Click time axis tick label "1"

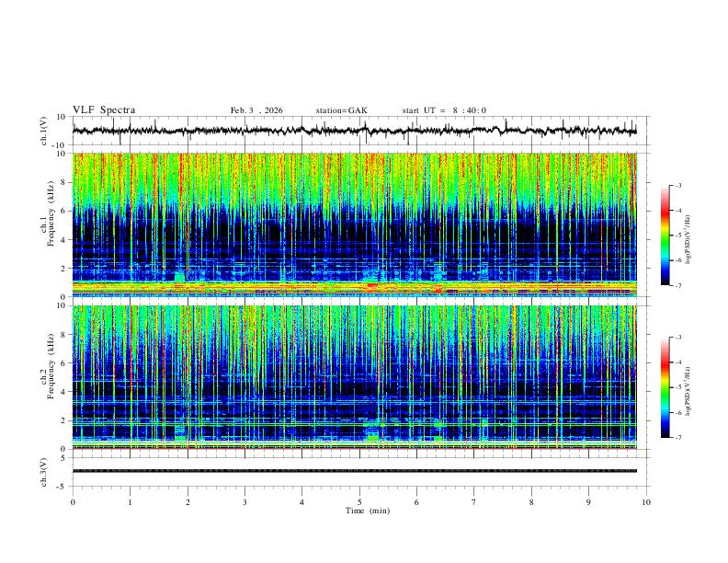point(130,502)
